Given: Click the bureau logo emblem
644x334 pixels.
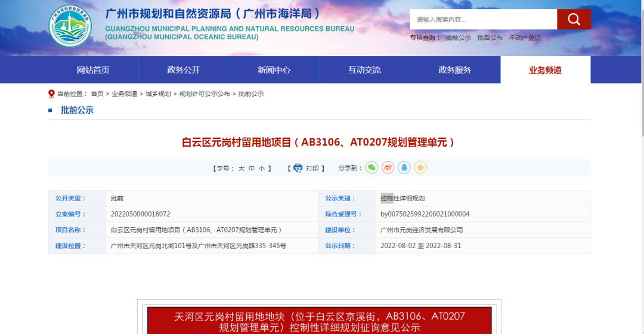Looking at the screenshot, I should tap(70, 26).
